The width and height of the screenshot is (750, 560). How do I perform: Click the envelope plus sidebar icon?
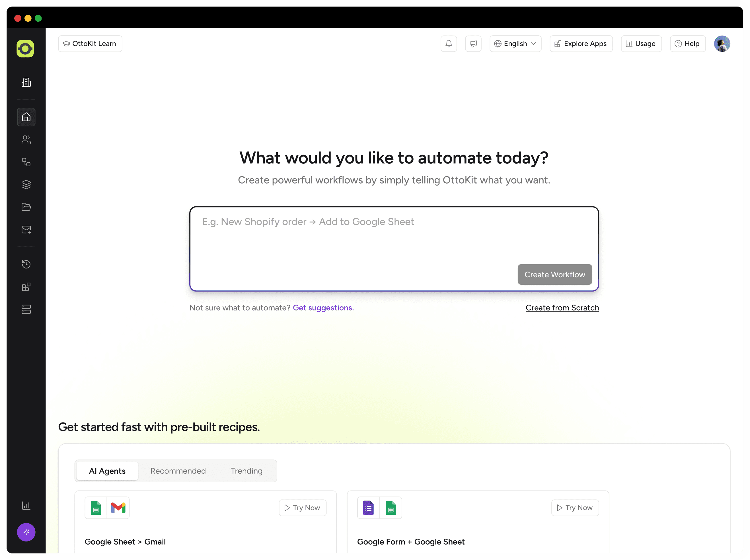point(26,229)
